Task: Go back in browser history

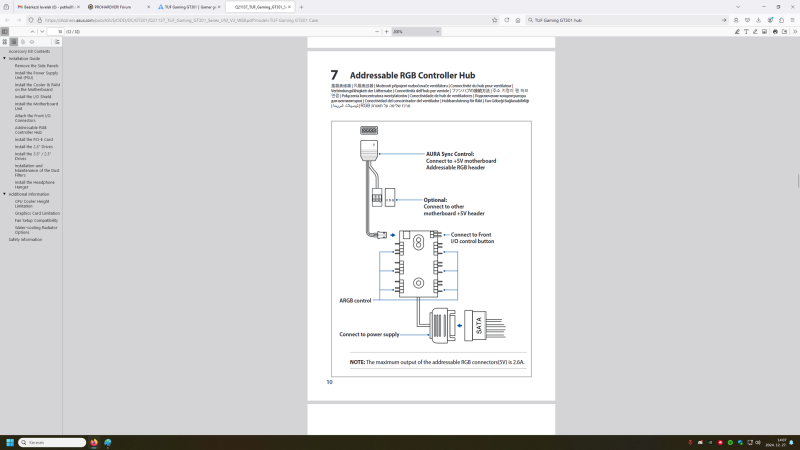Action: coord(7,20)
